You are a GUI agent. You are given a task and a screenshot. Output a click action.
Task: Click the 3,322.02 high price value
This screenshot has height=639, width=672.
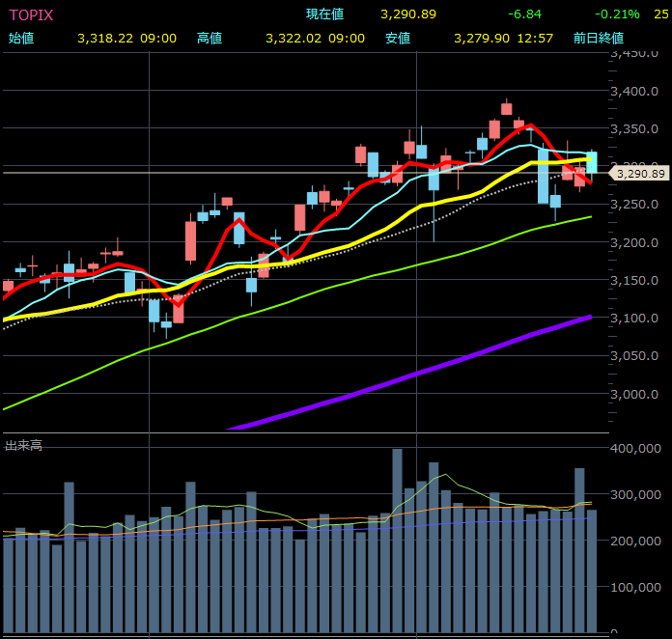click(294, 38)
